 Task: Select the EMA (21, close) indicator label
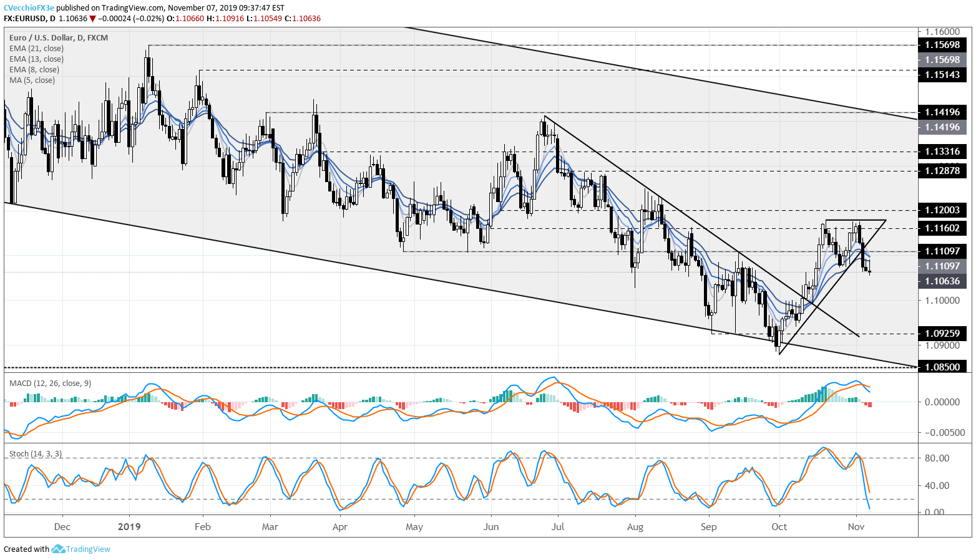point(36,48)
